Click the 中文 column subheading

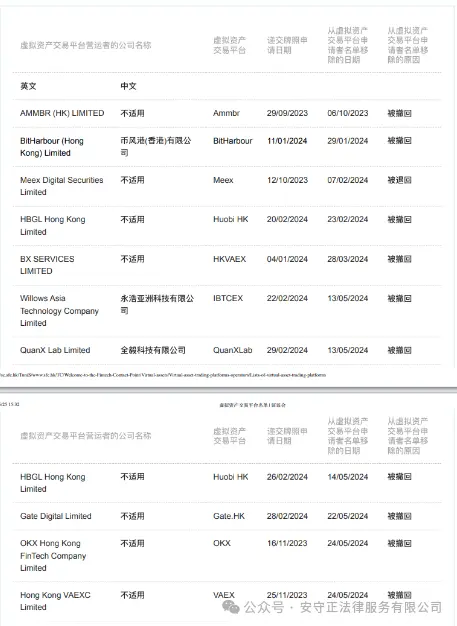128,86
